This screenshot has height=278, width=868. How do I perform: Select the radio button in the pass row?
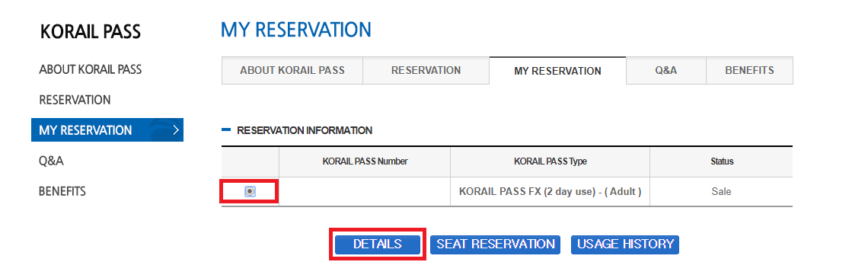(x=250, y=191)
